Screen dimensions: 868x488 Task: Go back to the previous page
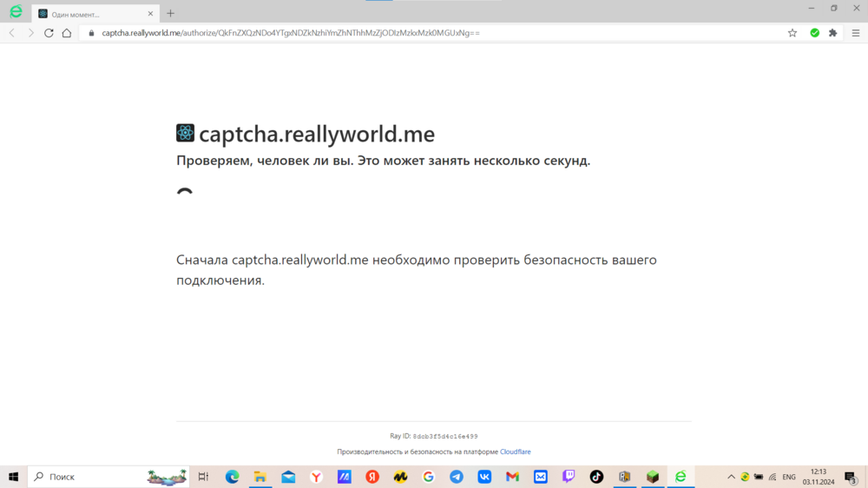[12, 33]
